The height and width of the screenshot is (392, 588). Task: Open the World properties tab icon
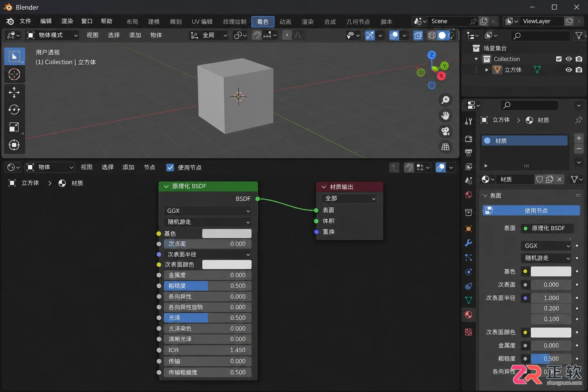[x=468, y=195]
